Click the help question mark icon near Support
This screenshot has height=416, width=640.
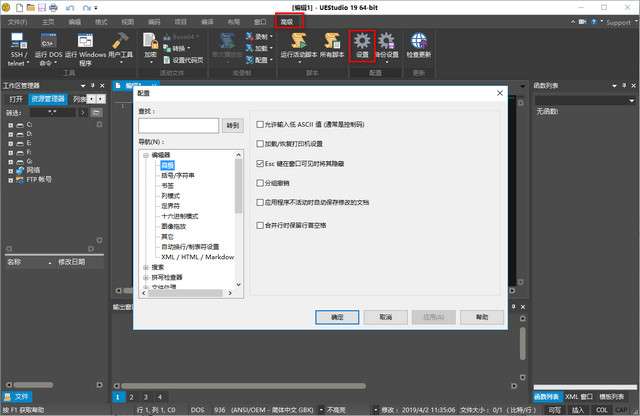tap(594, 22)
